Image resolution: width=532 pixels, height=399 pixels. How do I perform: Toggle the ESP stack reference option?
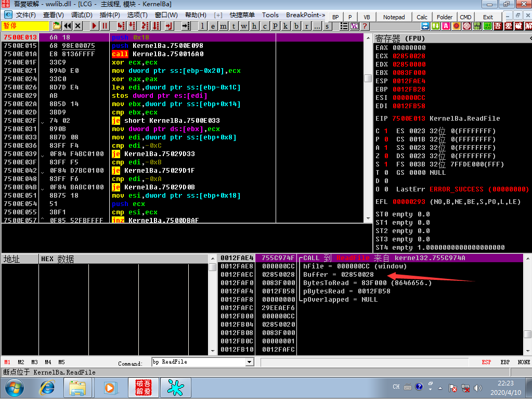486,362
